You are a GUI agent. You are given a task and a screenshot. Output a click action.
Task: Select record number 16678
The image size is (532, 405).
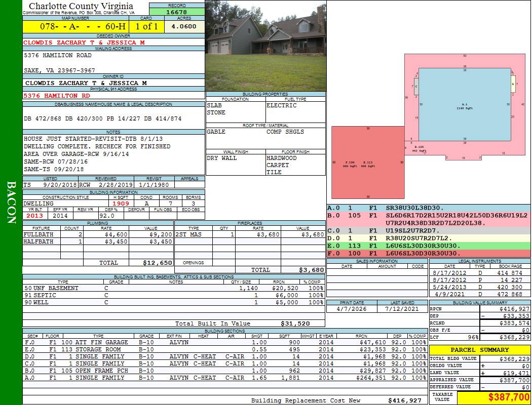176,12
